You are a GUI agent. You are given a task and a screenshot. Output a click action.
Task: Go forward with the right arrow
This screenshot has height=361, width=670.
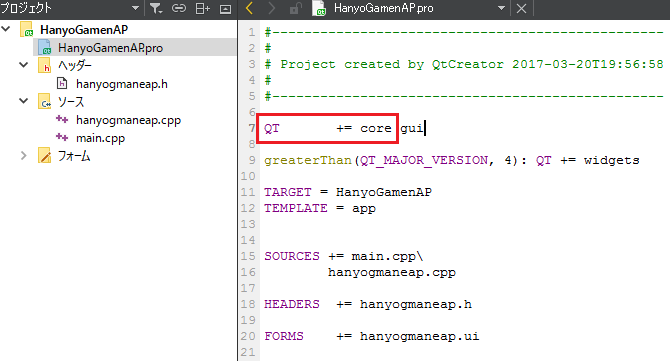272,8
